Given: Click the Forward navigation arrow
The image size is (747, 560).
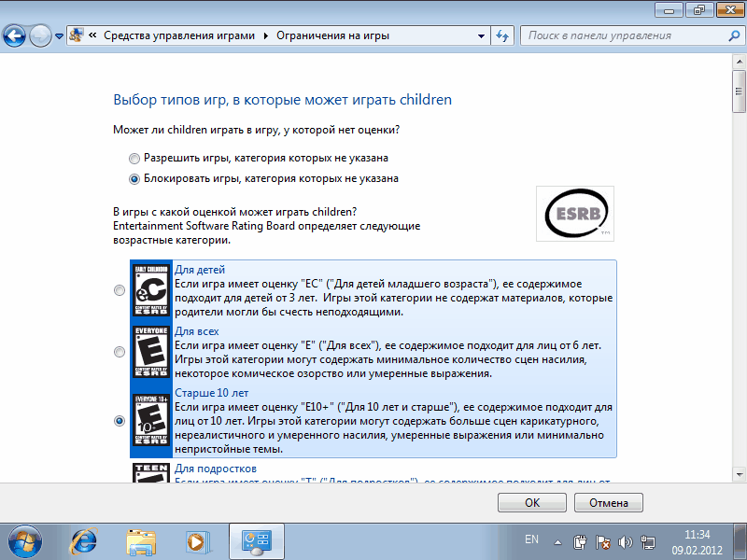Looking at the screenshot, I should click(40, 35).
